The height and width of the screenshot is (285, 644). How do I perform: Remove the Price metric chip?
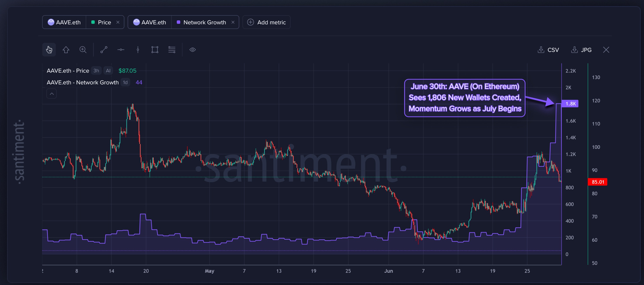(118, 22)
